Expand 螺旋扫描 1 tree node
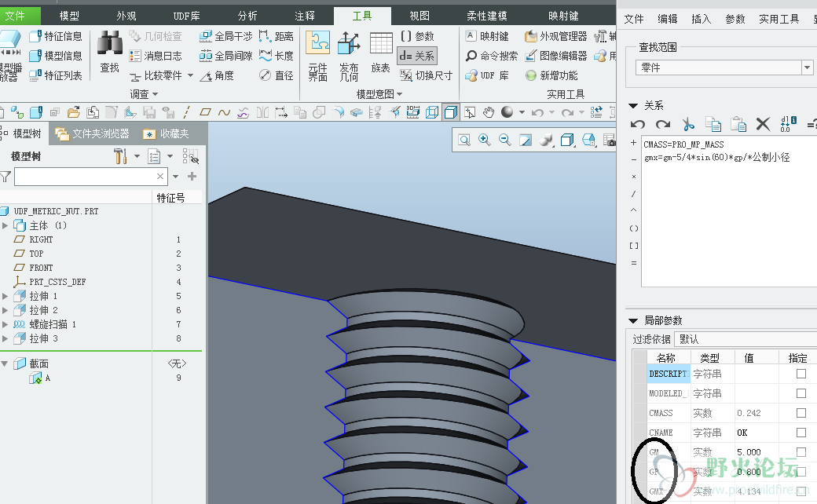 point(5,324)
